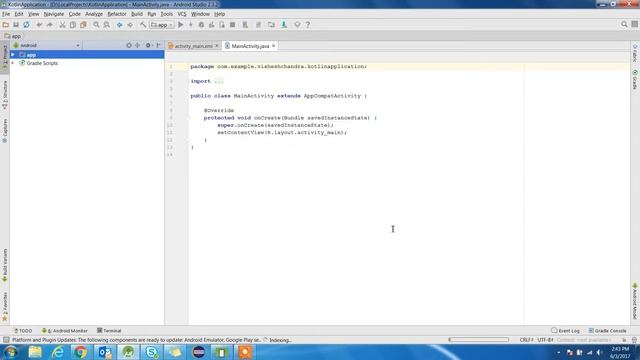
Task: Open project panel settings gear
Action: point(148,45)
